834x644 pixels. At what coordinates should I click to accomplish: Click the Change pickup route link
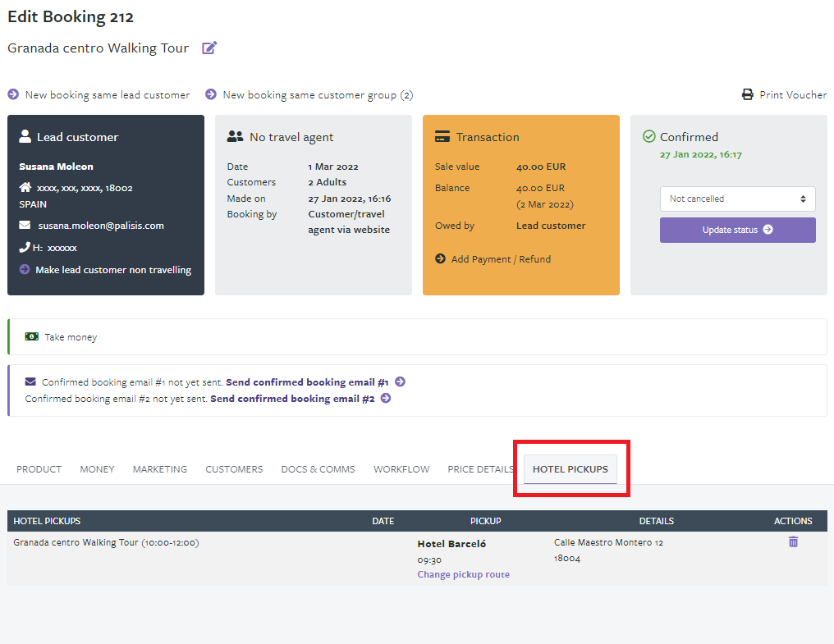click(463, 574)
